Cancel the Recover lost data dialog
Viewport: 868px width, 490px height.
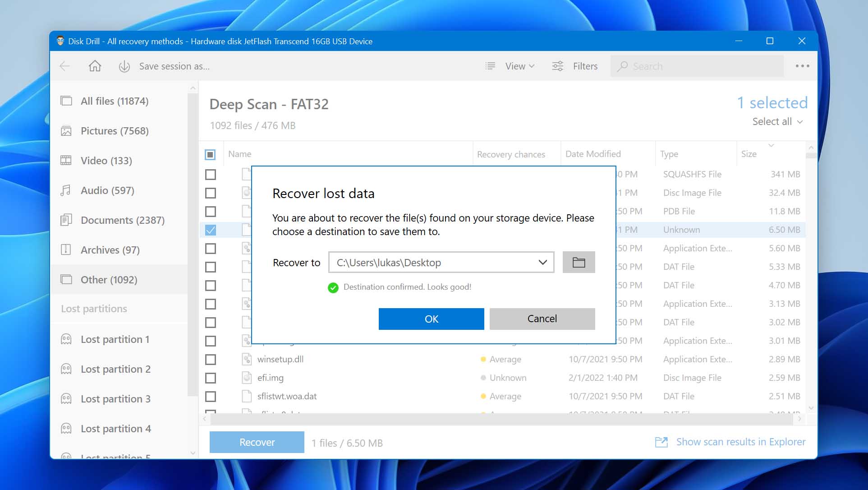click(x=542, y=319)
